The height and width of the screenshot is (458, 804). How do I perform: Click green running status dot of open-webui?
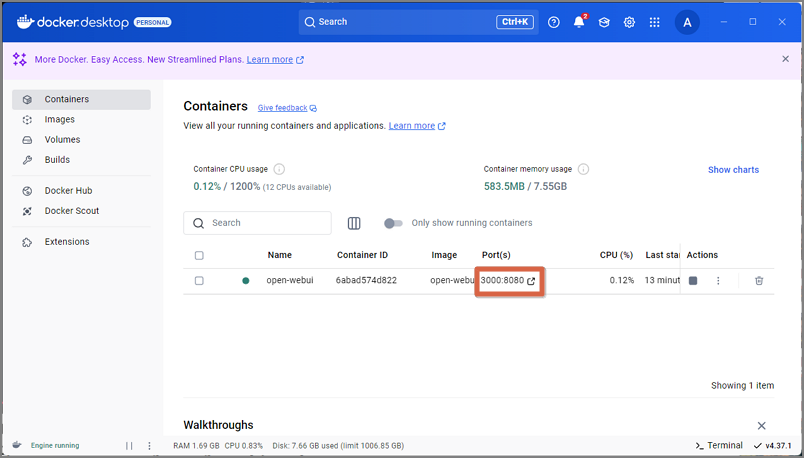coord(246,281)
